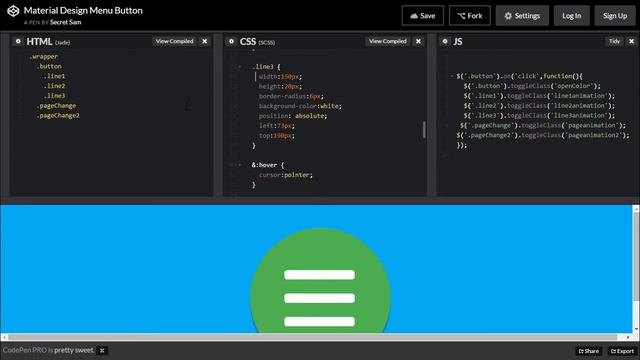Click the cursor:pointer CSS line

point(286,175)
